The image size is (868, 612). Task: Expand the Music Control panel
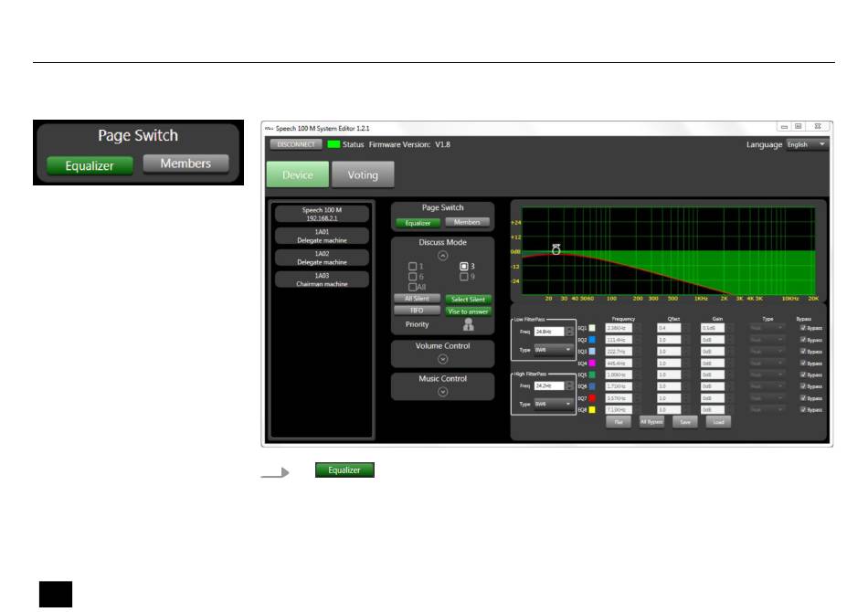point(443,392)
